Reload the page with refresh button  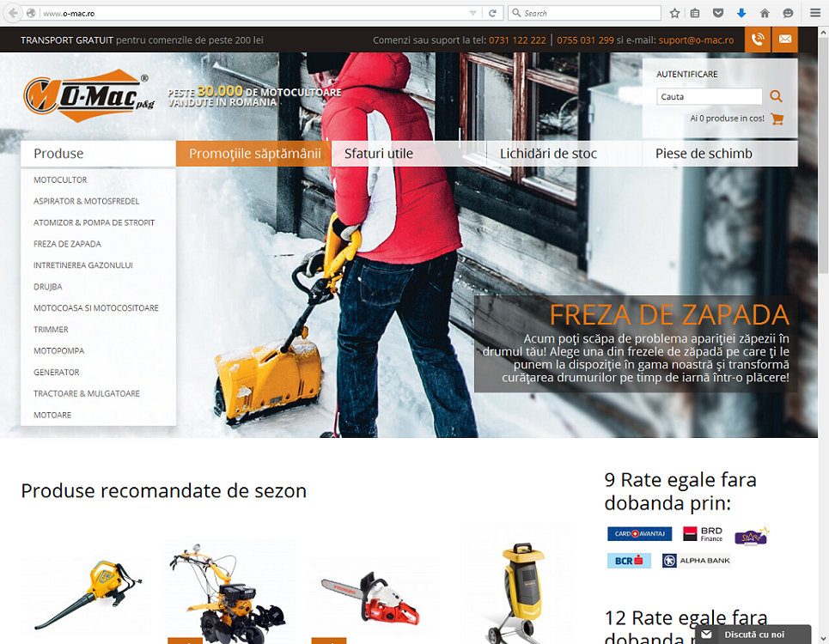493,13
